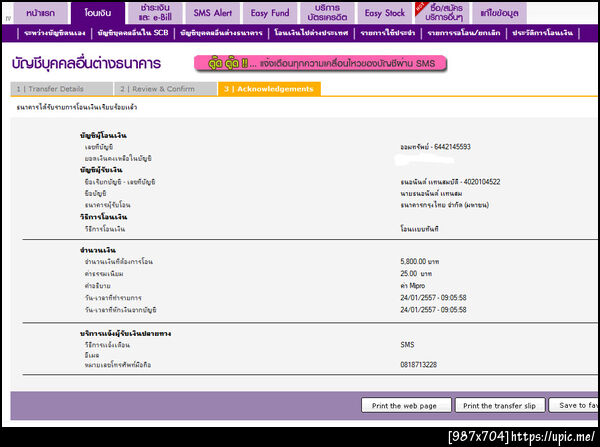Click recipient name นายธนอนันต์ value
Image resolution: width=600 pixels, height=447 pixels.
tap(431, 194)
